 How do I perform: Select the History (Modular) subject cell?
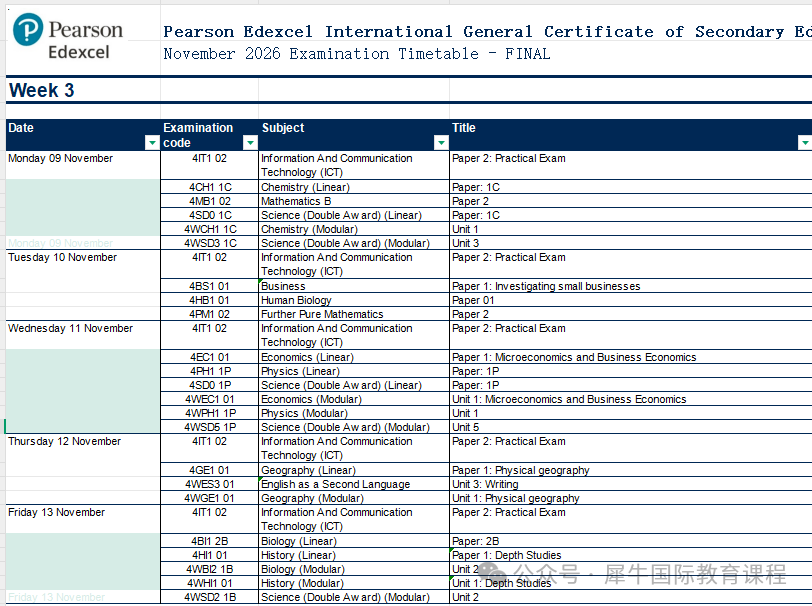point(354,583)
